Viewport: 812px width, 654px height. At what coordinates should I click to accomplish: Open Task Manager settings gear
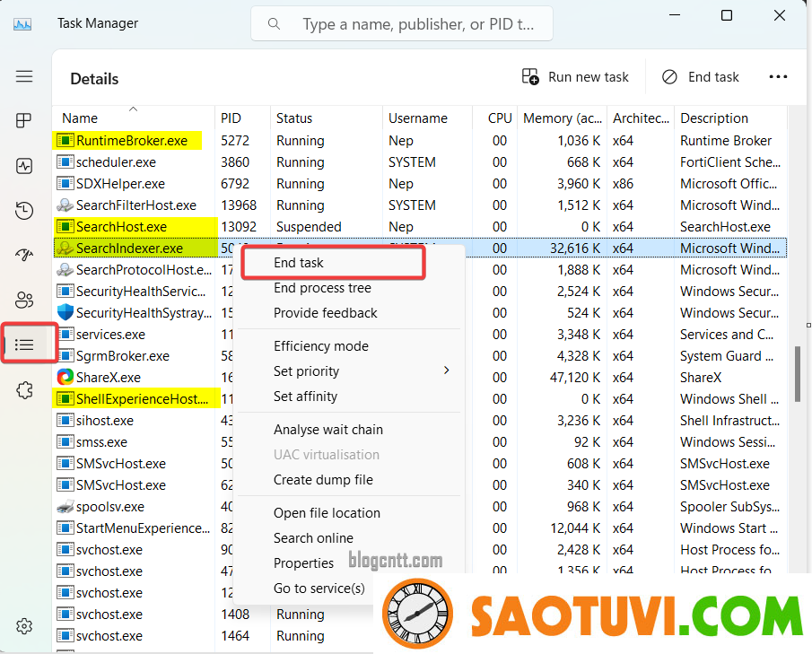24,626
